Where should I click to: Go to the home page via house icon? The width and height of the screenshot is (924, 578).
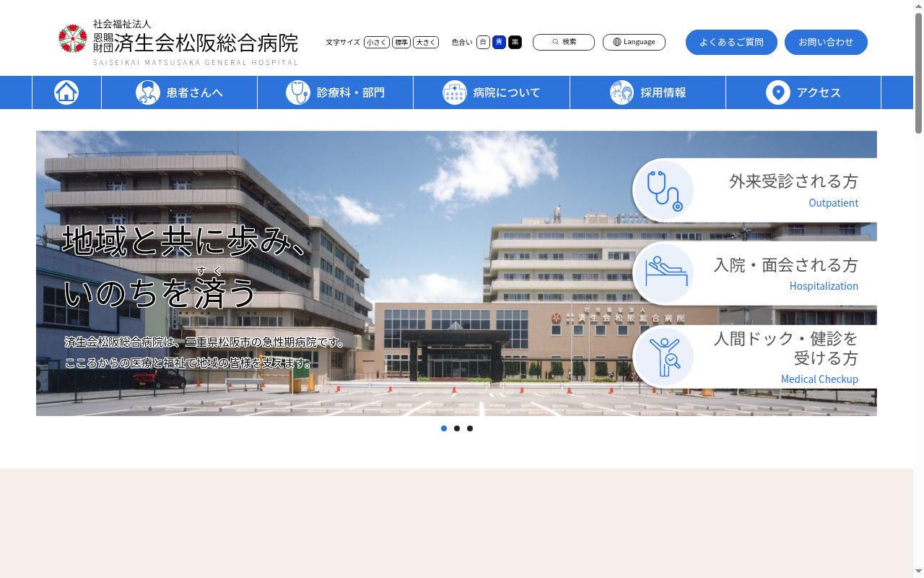(66, 92)
